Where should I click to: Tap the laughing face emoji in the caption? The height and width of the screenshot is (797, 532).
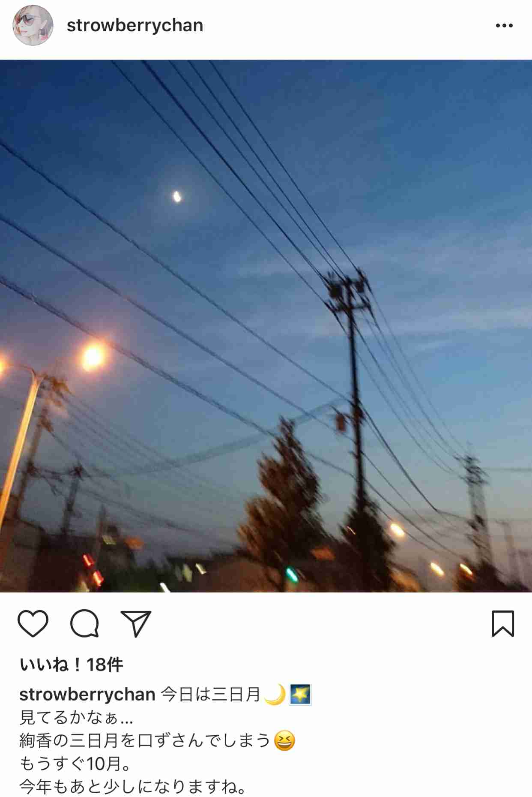click(284, 740)
